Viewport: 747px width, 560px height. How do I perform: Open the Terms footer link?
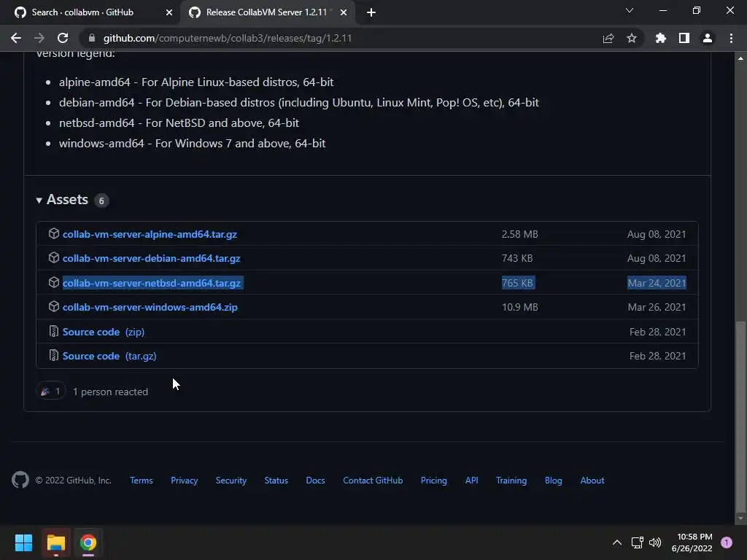[x=142, y=481]
